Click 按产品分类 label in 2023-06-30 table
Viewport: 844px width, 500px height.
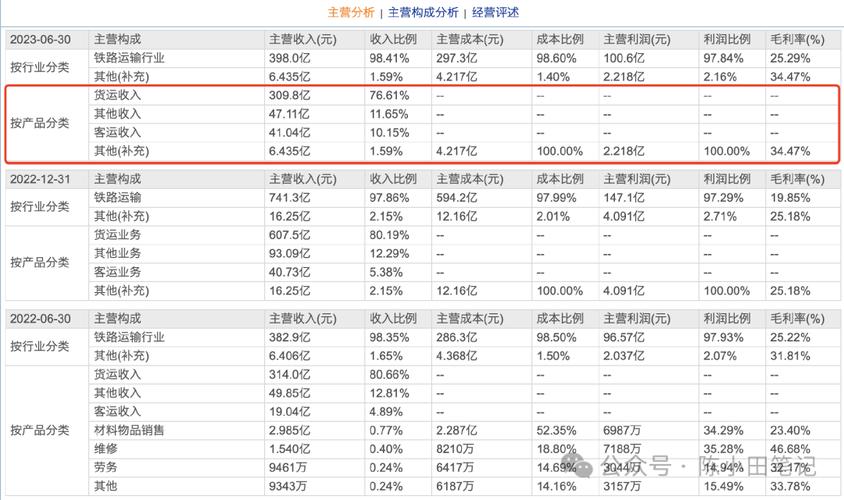point(40,123)
